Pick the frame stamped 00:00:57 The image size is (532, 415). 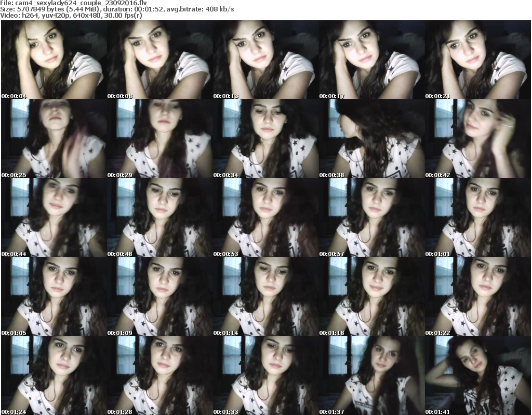pyautogui.click(x=372, y=218)
